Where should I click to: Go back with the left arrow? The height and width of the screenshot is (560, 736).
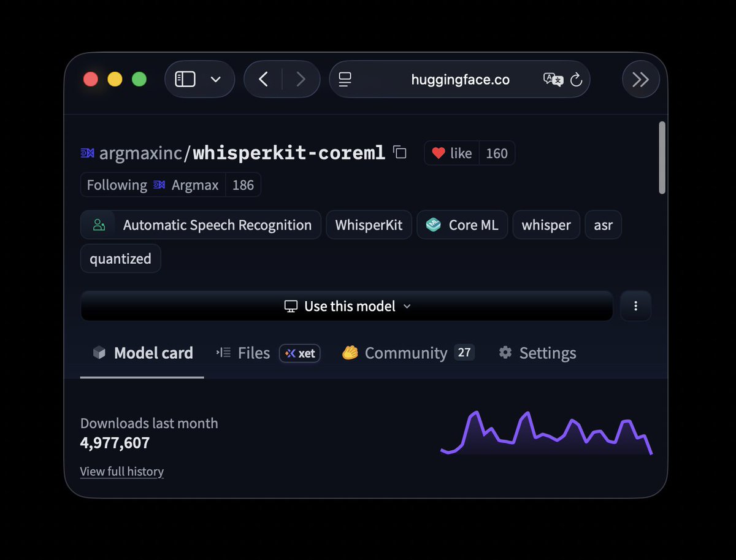(x=263, y=79)
